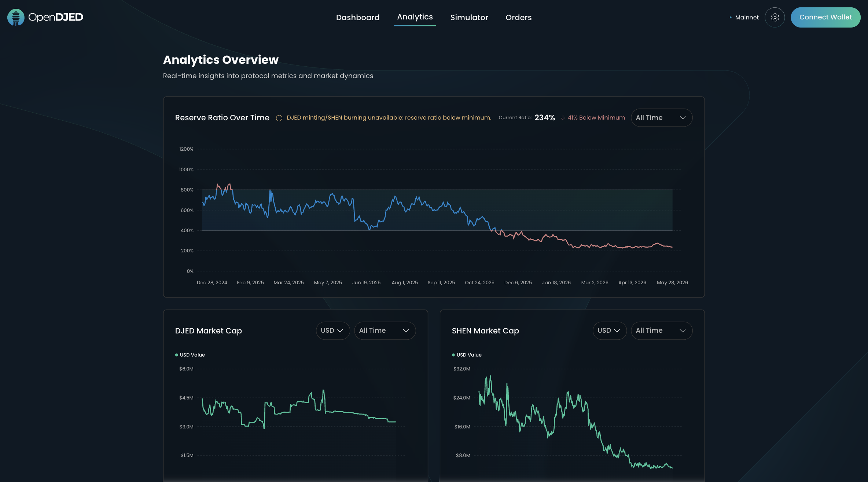Connect Wallet button
Viewport: 868px width, 482px height.
825,17
